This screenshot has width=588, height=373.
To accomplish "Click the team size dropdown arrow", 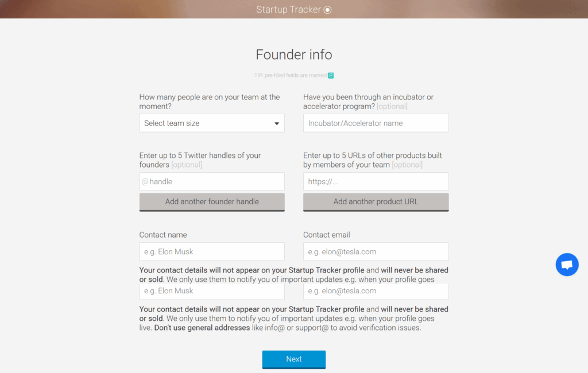I will pos(276,123).
